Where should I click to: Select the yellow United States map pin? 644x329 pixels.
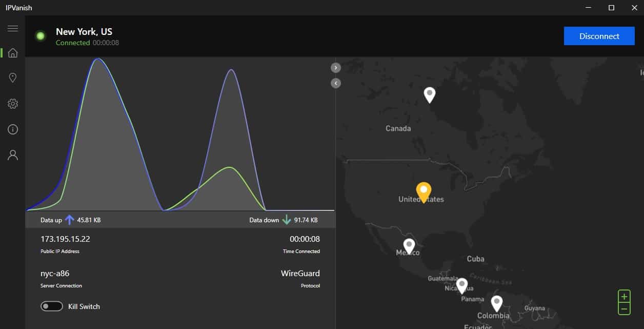[424, 192]
